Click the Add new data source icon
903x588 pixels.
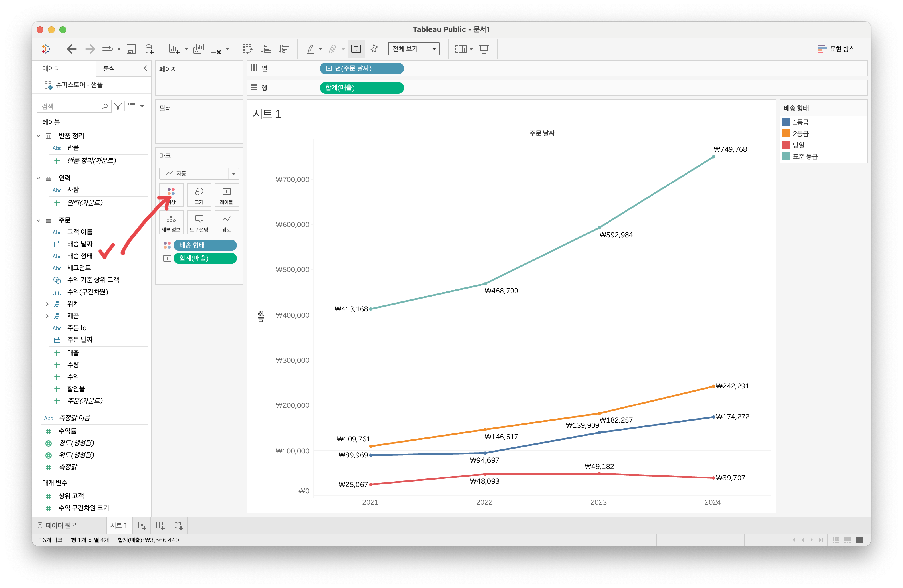pyautogui.click(x=149, y=49)
